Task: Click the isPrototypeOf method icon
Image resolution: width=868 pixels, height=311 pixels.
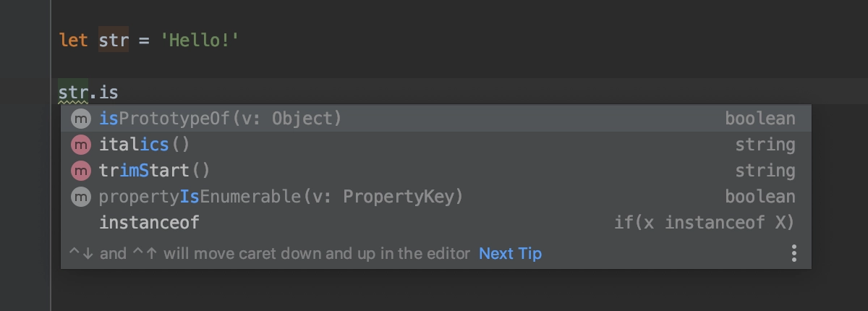Action: pyautogui.click(x=81, y=119)
